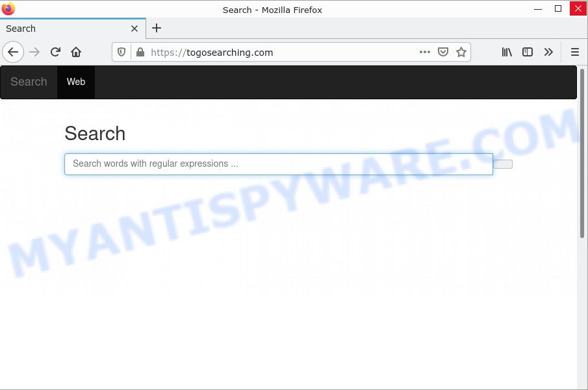Open a new tab with plus button
The width and height of the screenshot is (588, 390).
[157, 28]
